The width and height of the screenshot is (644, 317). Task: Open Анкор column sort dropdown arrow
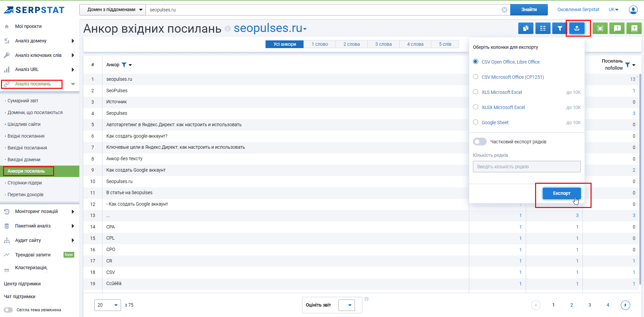[x=130, y=65]
